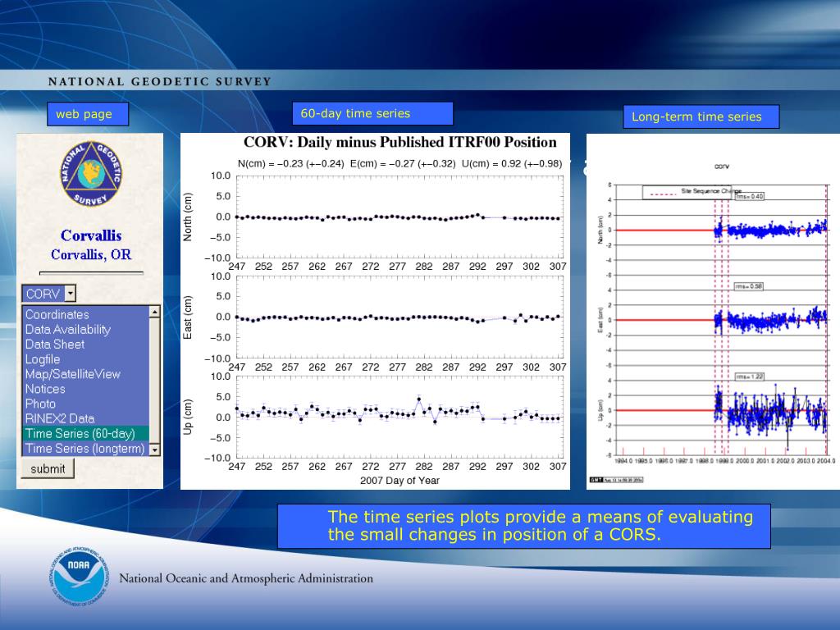Click the East (cm) 60-day plot
The image size is (840, 630).
[399, 317]
